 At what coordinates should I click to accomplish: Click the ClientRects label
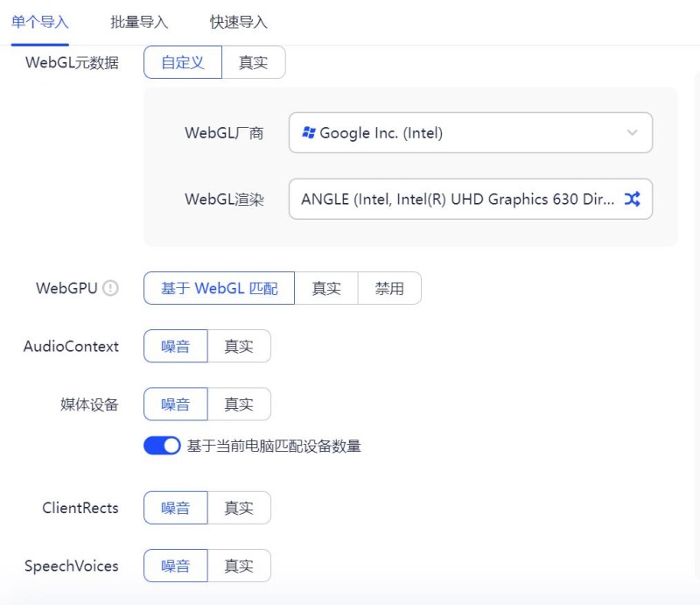click(x=80, y=508)
